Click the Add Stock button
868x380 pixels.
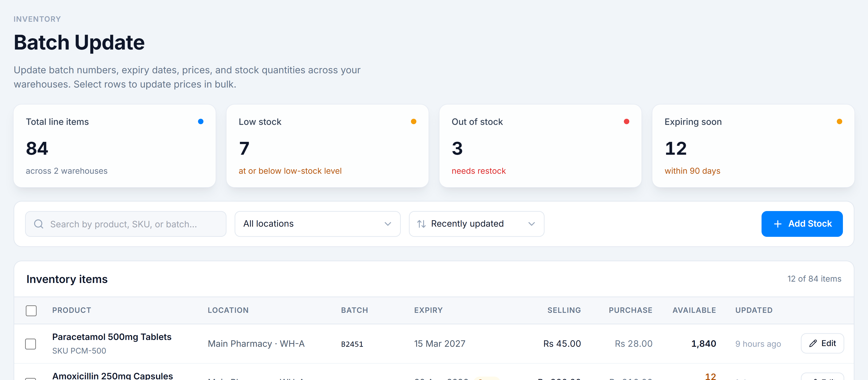(x=802, y=224)
